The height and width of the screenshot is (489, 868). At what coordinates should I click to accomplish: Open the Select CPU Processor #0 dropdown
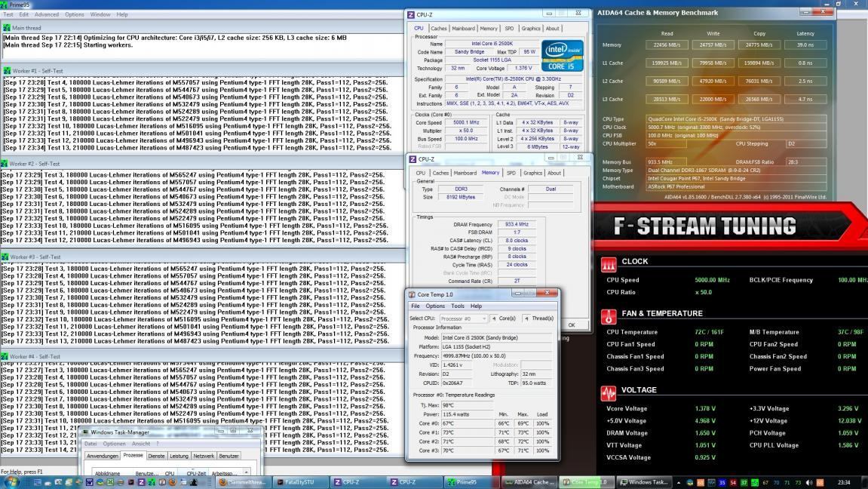(x=463, y=318)
